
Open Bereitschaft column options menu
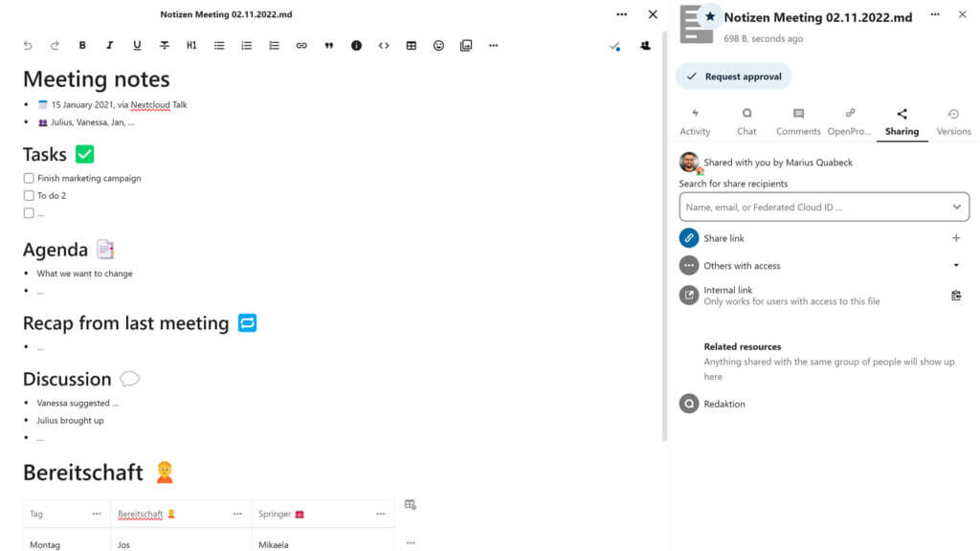237,514
